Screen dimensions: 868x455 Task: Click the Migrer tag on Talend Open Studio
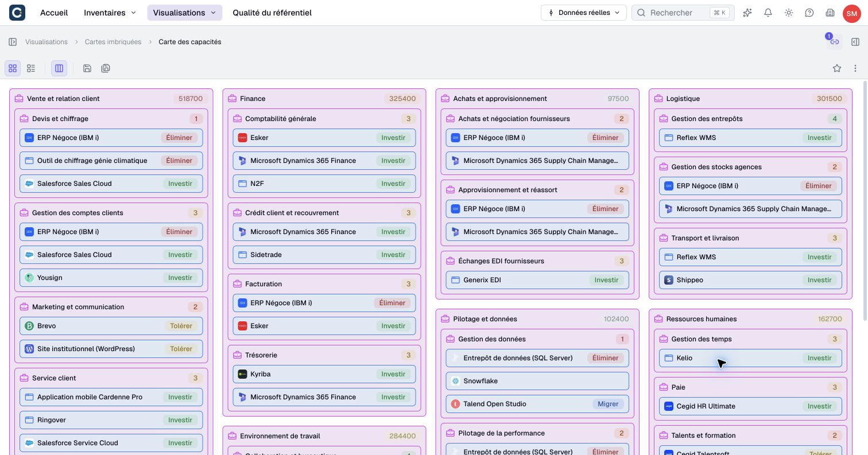tap(608, 404)
